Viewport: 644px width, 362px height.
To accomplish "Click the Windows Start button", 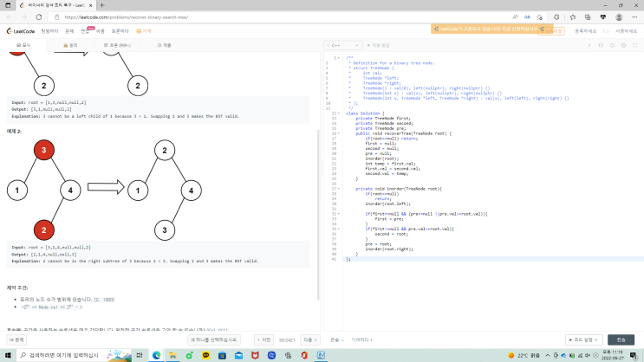I will pos(8,355).
